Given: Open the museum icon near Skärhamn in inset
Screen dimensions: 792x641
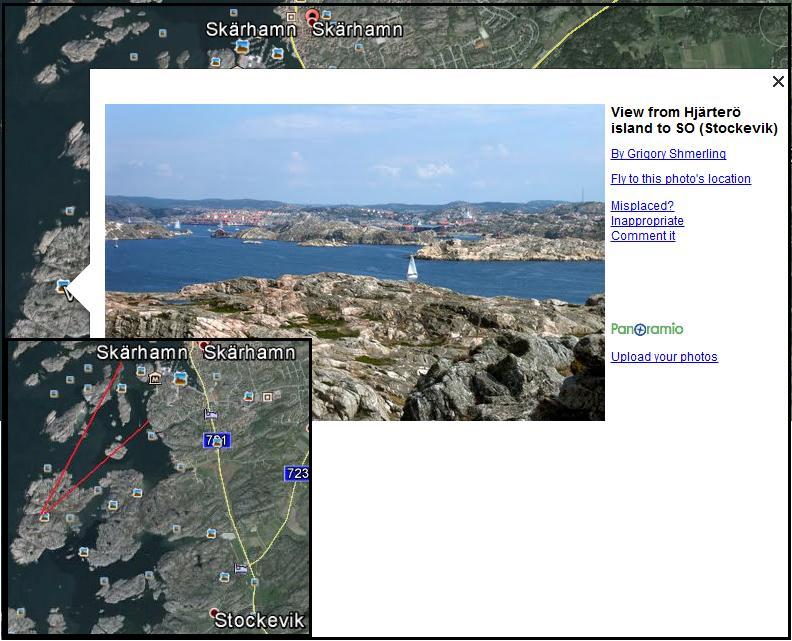Looking at the screenshot, I should pos(155,378).
